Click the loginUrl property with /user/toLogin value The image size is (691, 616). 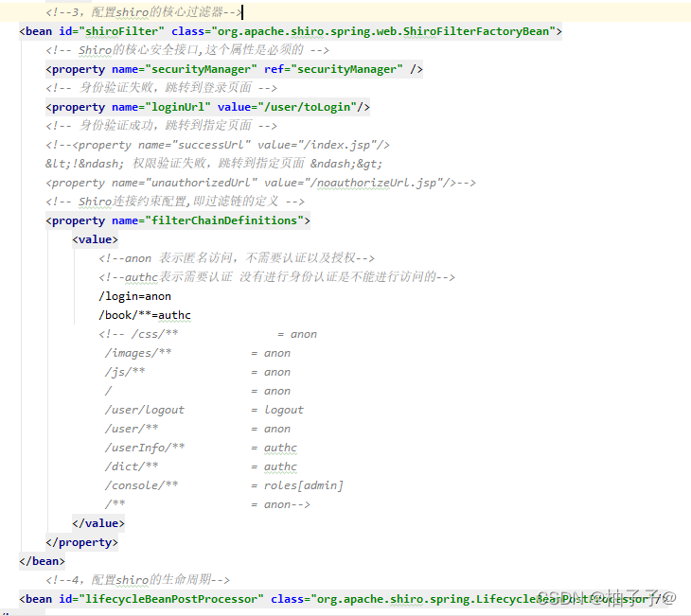[x=207, y=107]
